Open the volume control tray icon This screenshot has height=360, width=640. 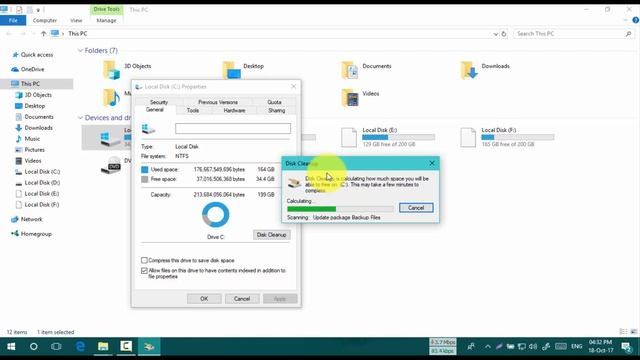(x=533, y=347)
